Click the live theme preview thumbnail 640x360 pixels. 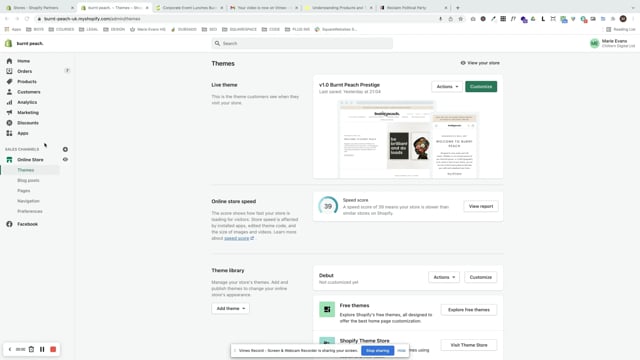point(408,139)
